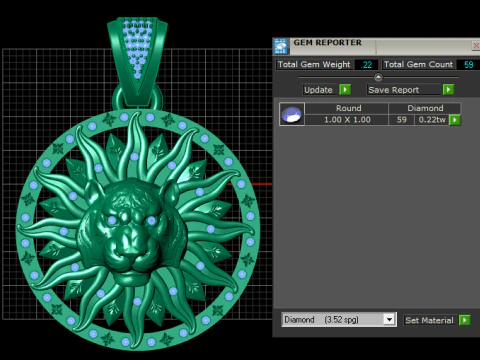
Task: Click the Total Gem Weight value .22
Action: pos(366,65)
